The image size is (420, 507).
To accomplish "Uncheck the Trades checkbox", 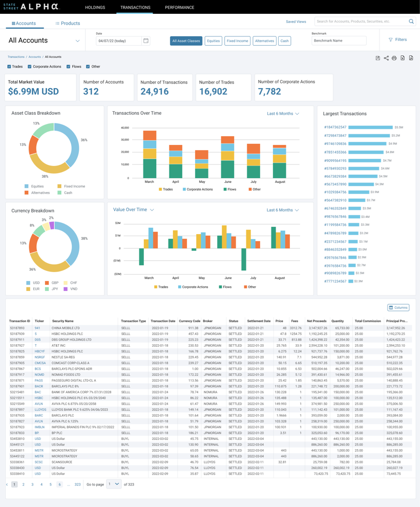I will point(9,67).
